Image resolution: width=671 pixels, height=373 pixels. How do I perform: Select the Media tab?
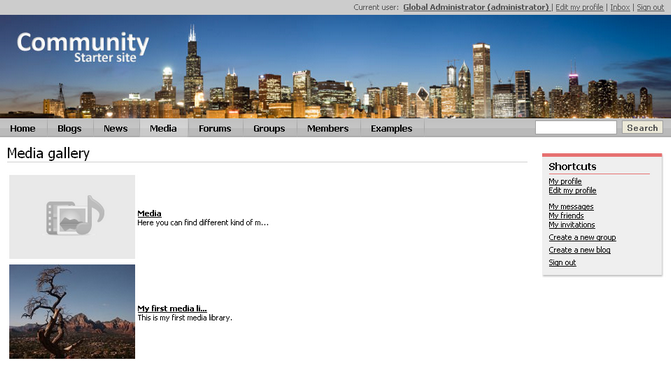tap(163, 128)
